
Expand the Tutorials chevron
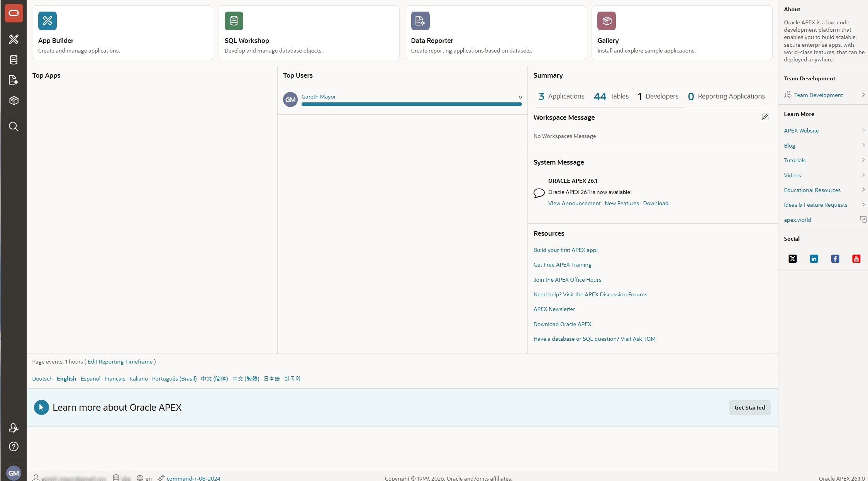(863, 160)
